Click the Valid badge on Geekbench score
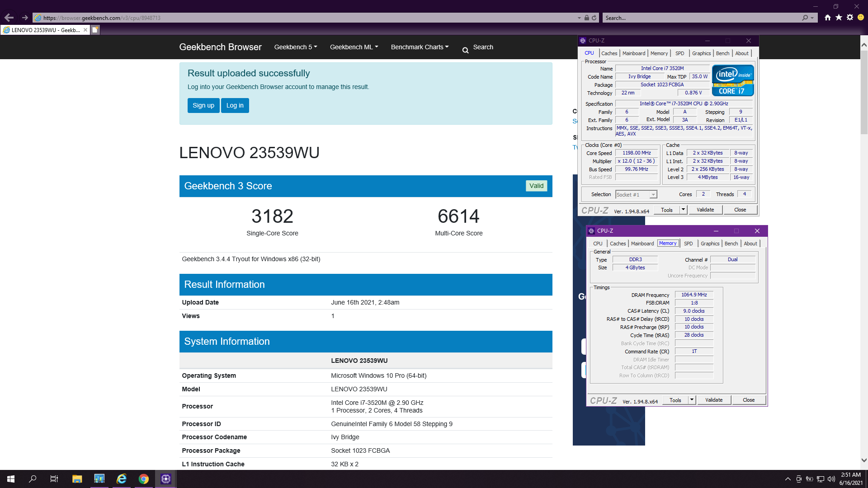Image resolution: width=868 pixels, height=488 pixels. click(x=537, y=186)
